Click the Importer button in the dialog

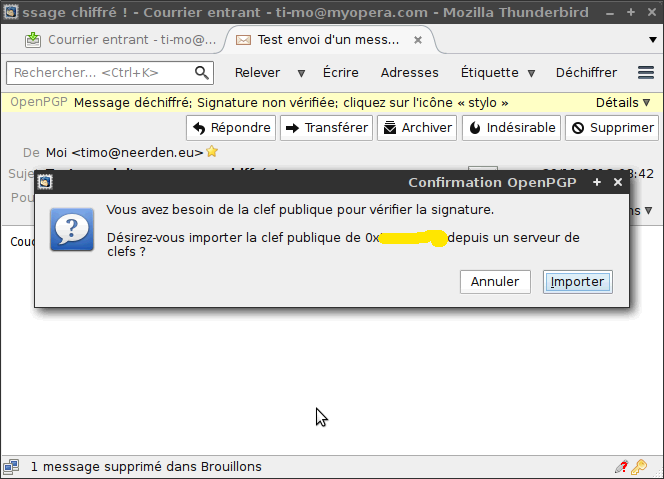577,281
